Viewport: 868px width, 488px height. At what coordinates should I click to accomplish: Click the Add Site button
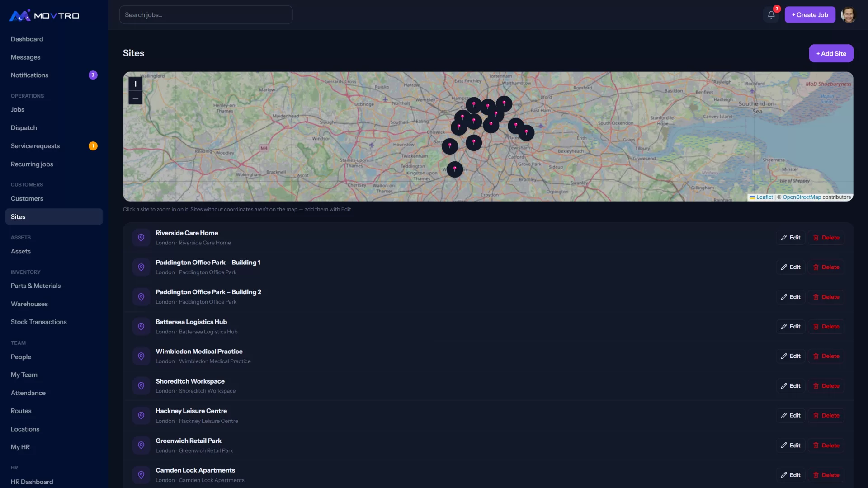(831, 53)
